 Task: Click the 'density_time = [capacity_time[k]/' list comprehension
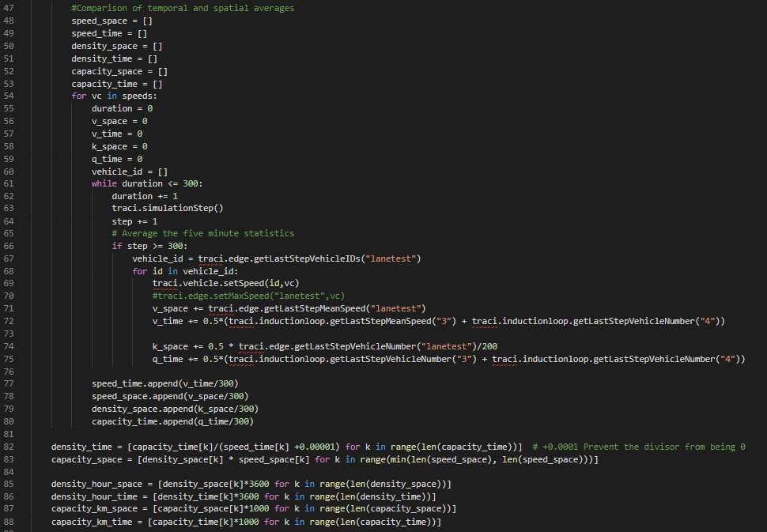[287, 447]
